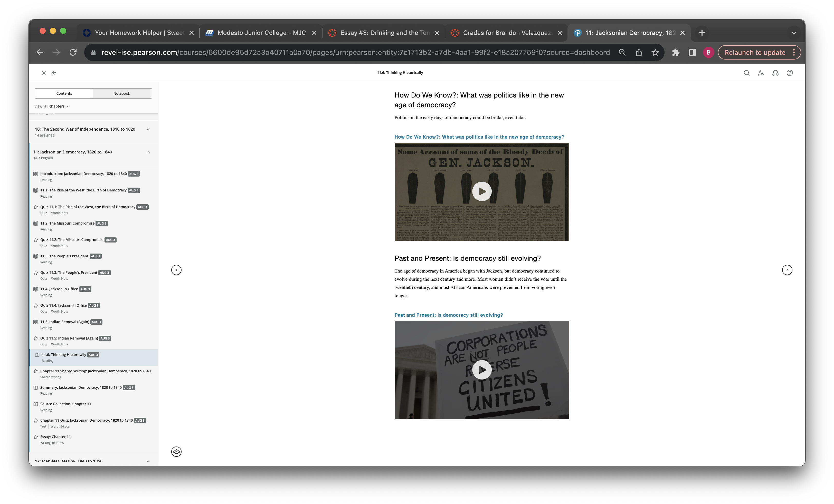Open 11.1 Rise of the West reading
Image resolution: width=834 pixels, height=504 pixels.
(83, 190)
